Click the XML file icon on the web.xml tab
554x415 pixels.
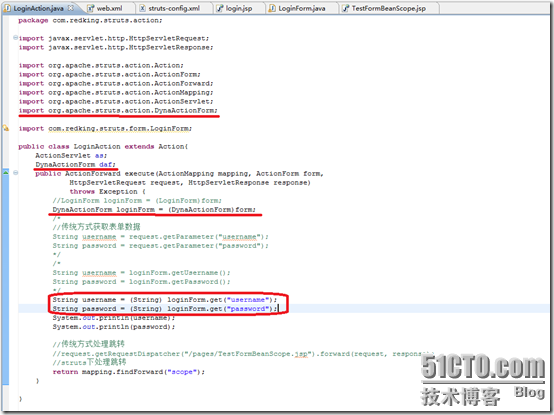click(90, 8)
